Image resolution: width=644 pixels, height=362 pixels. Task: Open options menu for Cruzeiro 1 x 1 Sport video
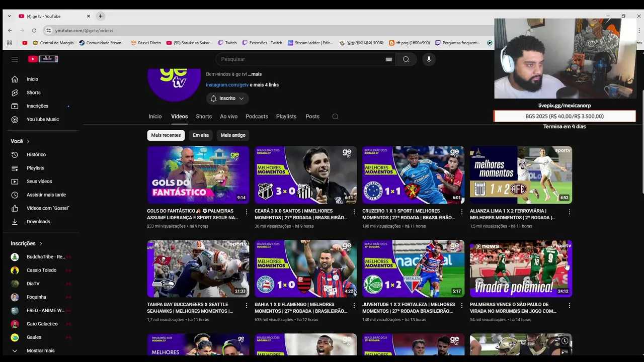point(461,212)
